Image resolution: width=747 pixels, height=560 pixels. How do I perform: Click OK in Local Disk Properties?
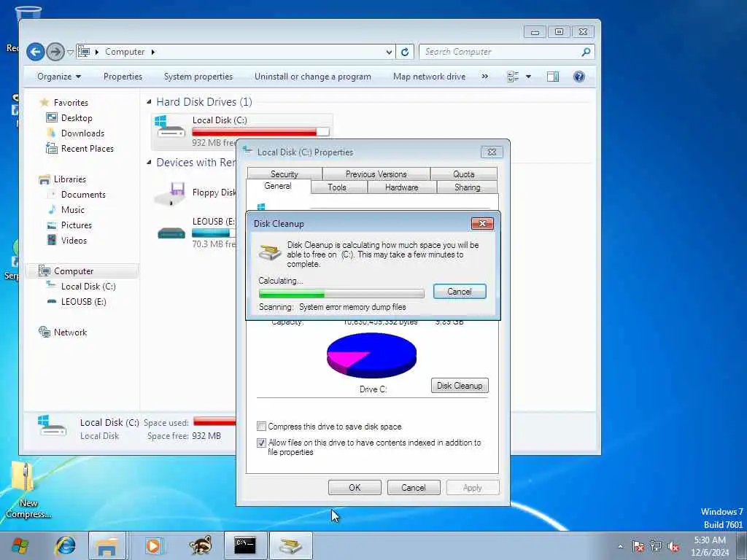355,488
